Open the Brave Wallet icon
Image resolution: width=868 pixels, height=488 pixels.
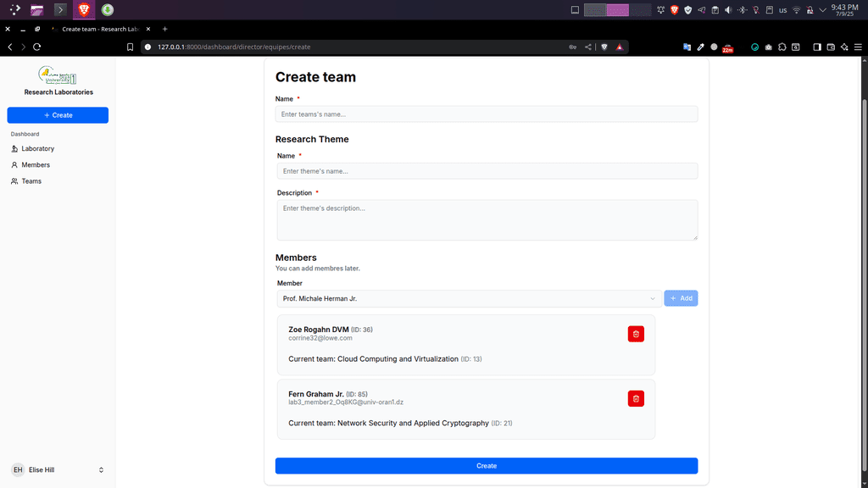[x=831, y=47]
